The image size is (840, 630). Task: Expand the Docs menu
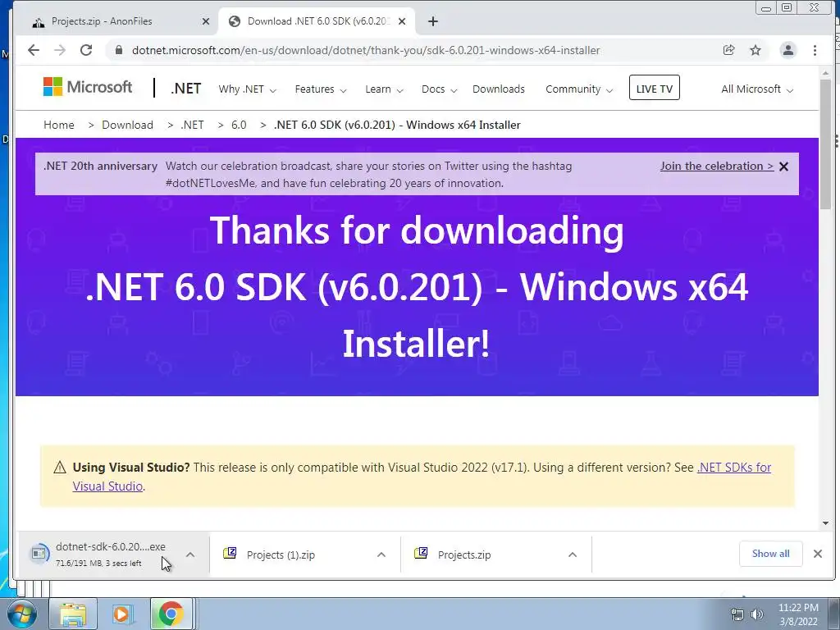(x=439, y=89)
